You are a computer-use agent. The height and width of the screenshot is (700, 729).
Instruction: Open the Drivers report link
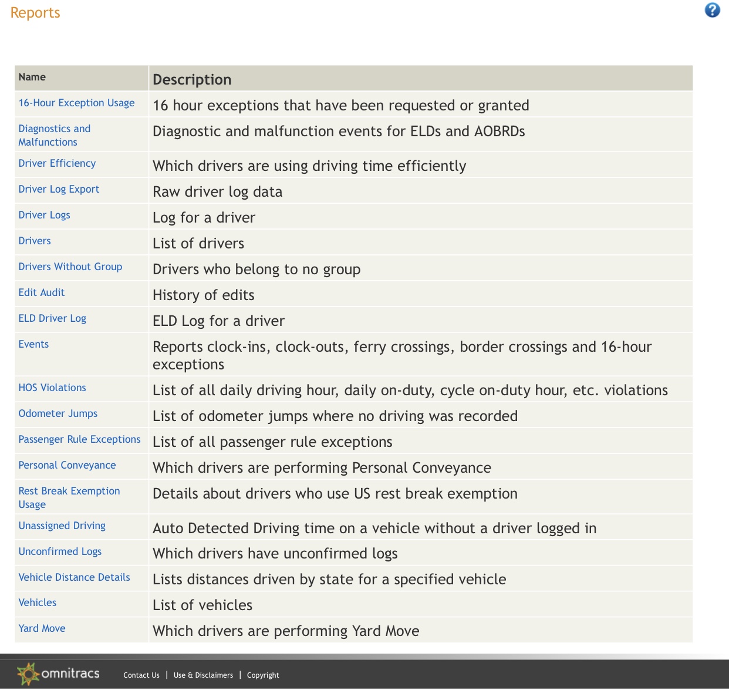tap(35, 241)
